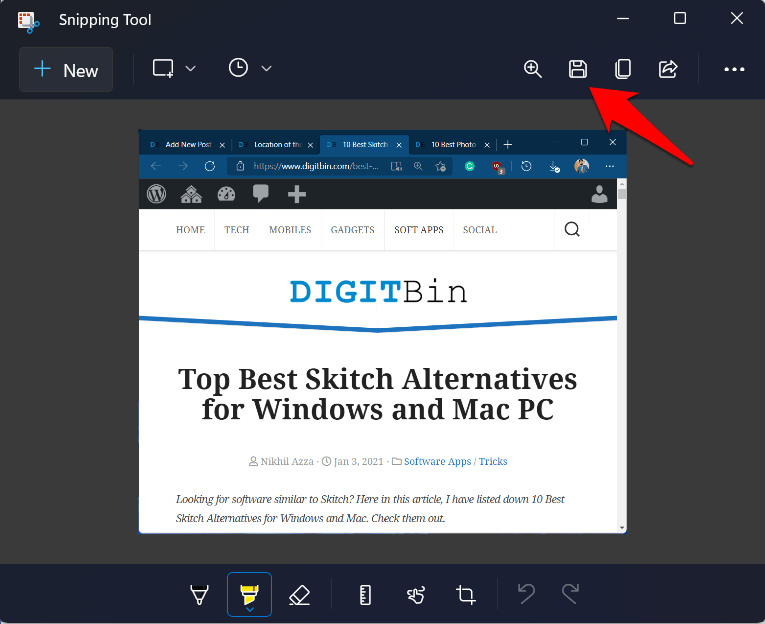
Task: Click the New snip button
Action: (66, 70)
